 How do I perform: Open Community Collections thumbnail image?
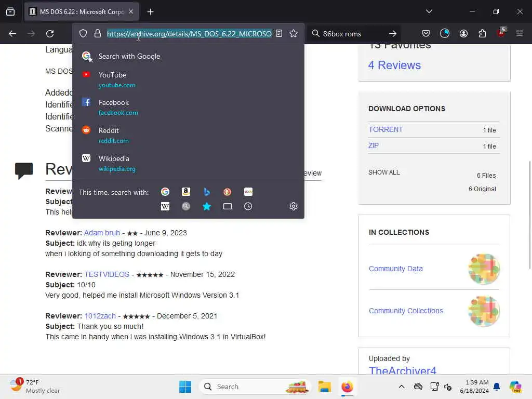(x=484, y=311)
